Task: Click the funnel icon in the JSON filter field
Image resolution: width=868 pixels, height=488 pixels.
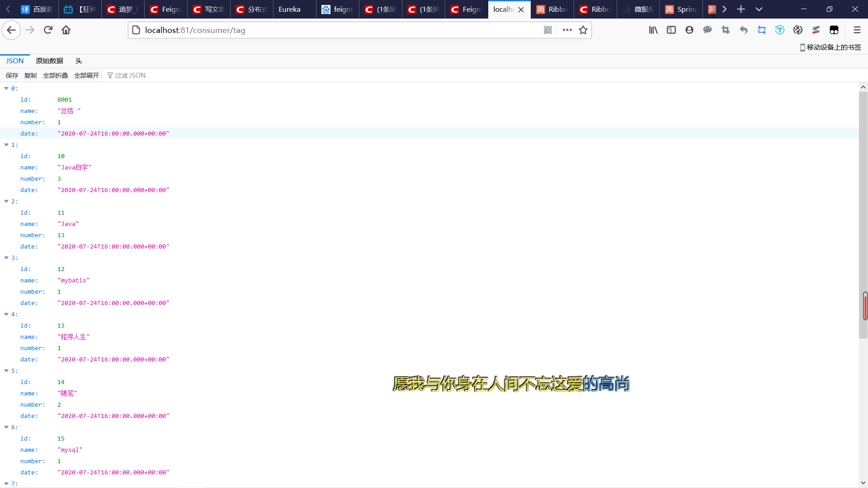Action: tap(110, 75)
